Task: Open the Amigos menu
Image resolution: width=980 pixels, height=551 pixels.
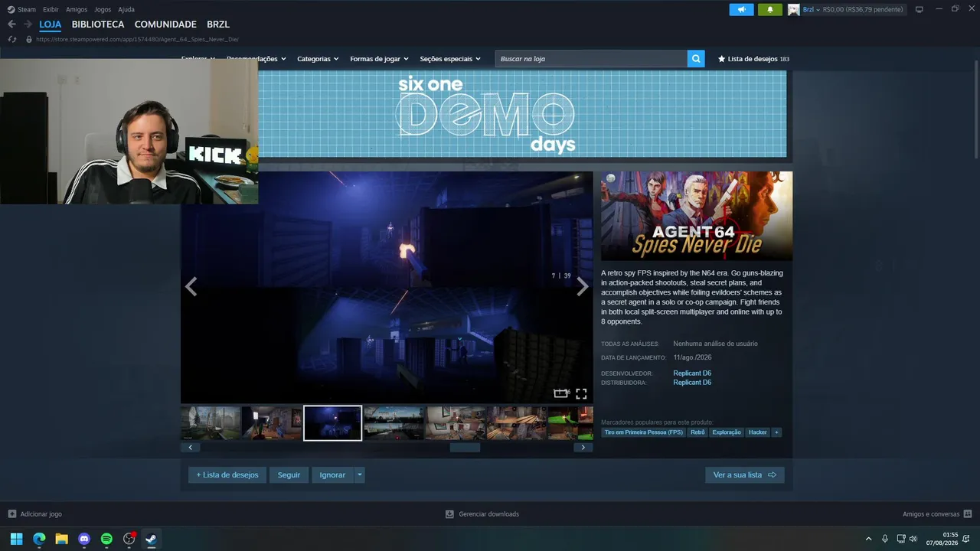Action: (x=77, y=9)
